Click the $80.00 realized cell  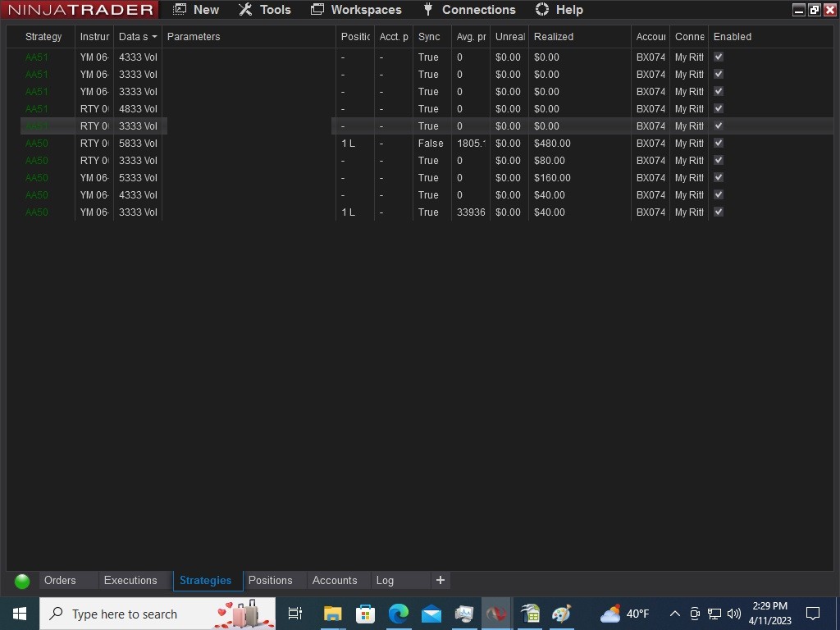(550, 161)
